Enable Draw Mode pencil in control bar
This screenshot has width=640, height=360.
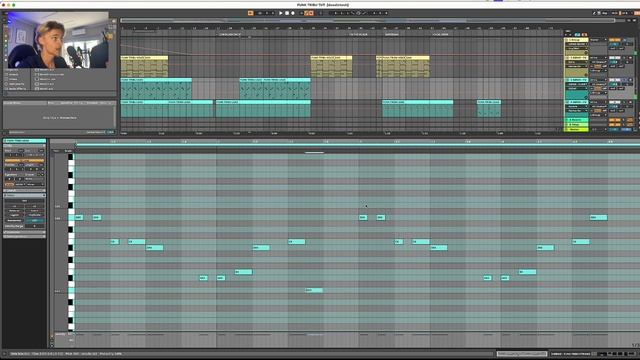[594, 13]
